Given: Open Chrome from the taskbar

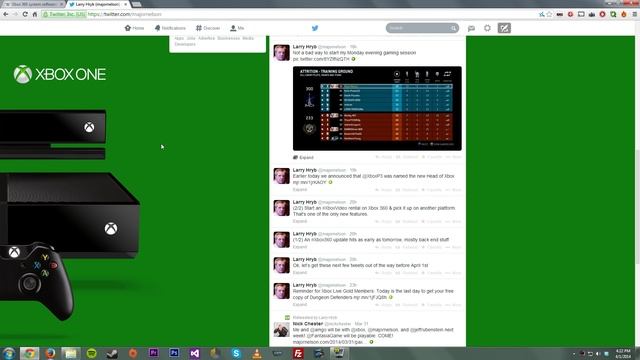Looking at the screenshot, I should click(29, 353).
